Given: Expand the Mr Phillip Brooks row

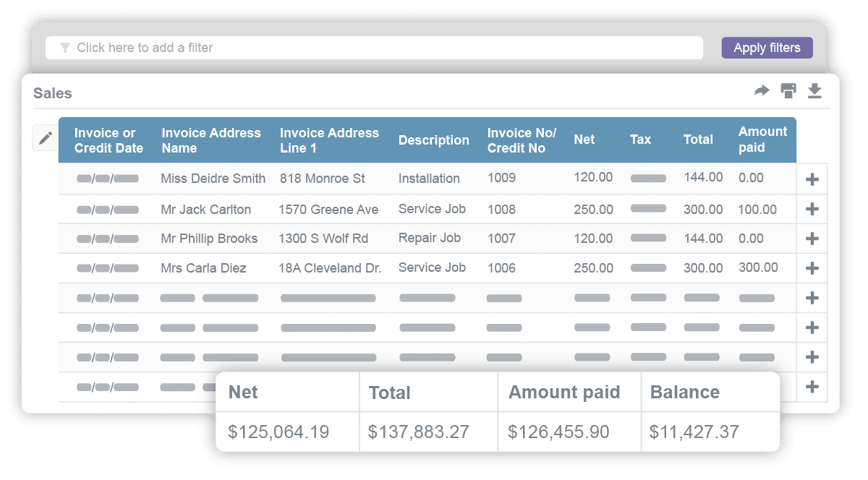Looking at the screenshot, I should click(812, 239).
